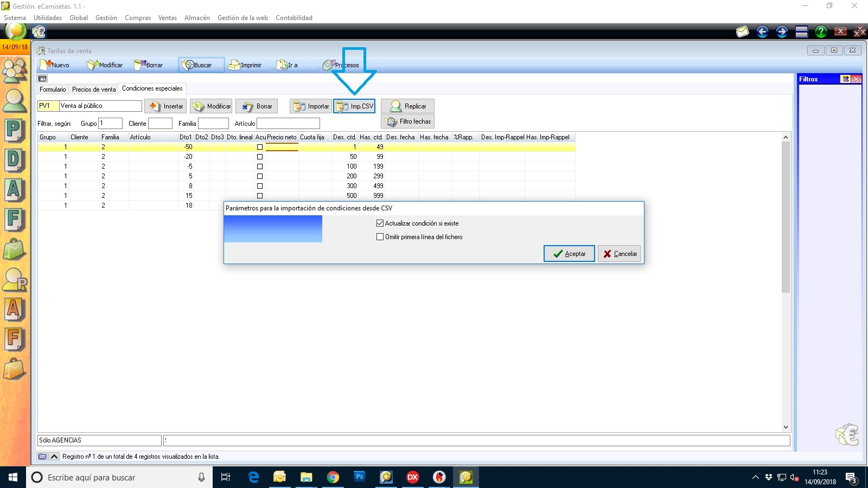Click the Buscar toolbar button
This screenshot has height=488, width=868.
(201, 65)
